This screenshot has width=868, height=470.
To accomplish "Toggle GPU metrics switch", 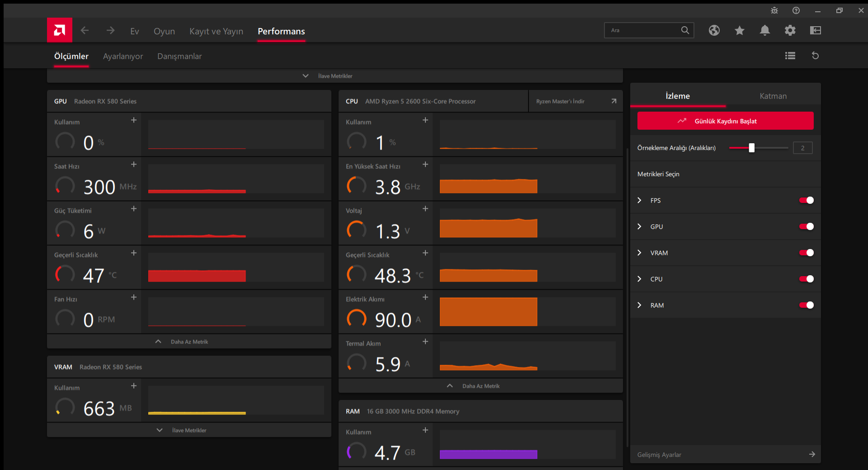I will point(807,226).
